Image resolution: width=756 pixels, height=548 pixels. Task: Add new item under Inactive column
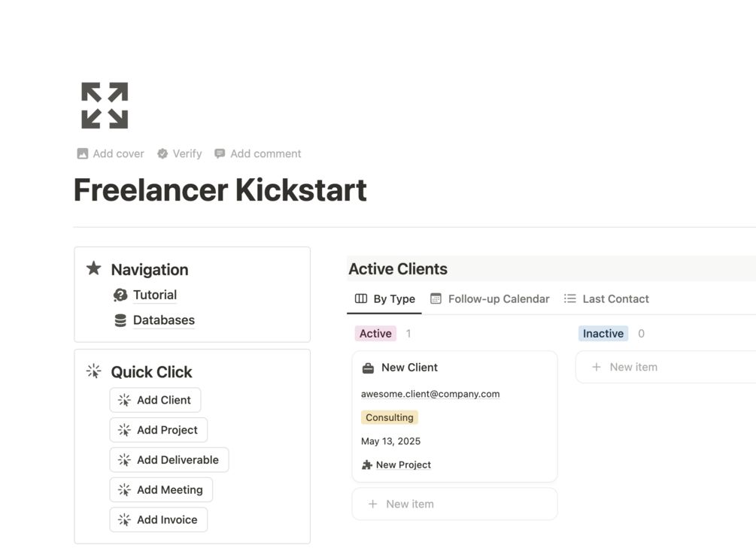(x=633, y=367)
